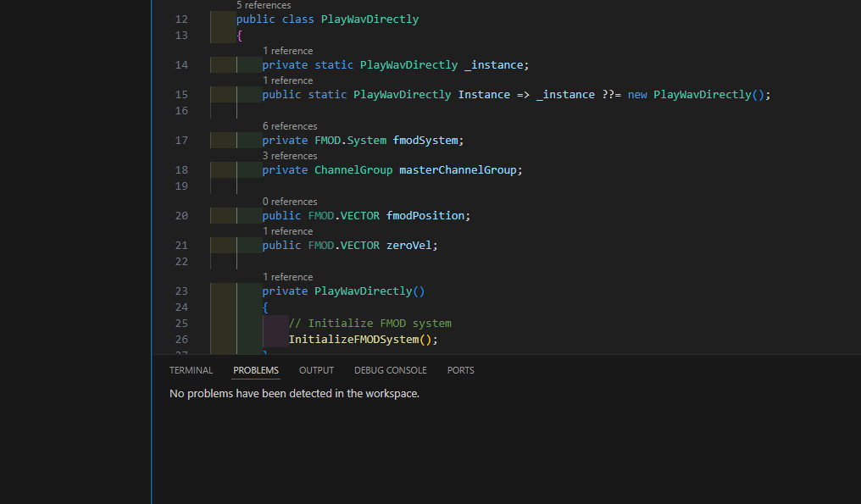Open the PORTS panel tab
Viewport: 861px width, 504px height.
pyautogui.click(x=460, y=370)
